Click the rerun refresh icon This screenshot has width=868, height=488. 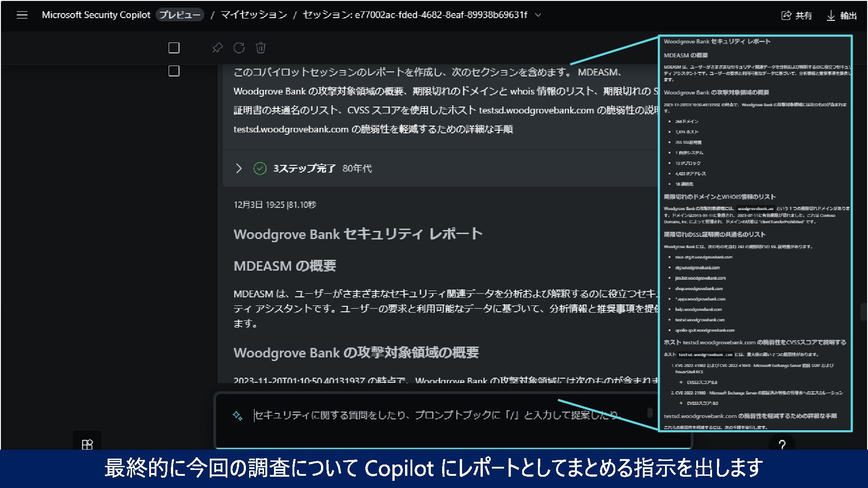[x=239, y=48]
